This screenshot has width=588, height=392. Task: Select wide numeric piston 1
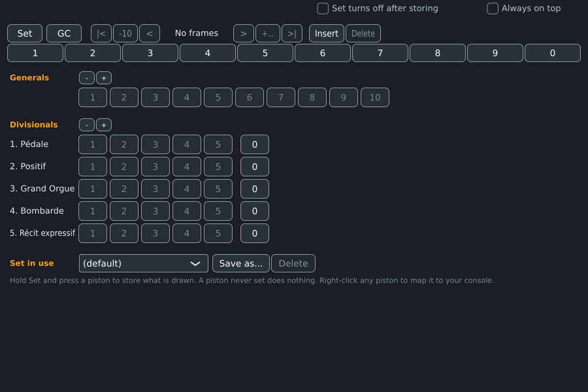click(x=35, y=53)
